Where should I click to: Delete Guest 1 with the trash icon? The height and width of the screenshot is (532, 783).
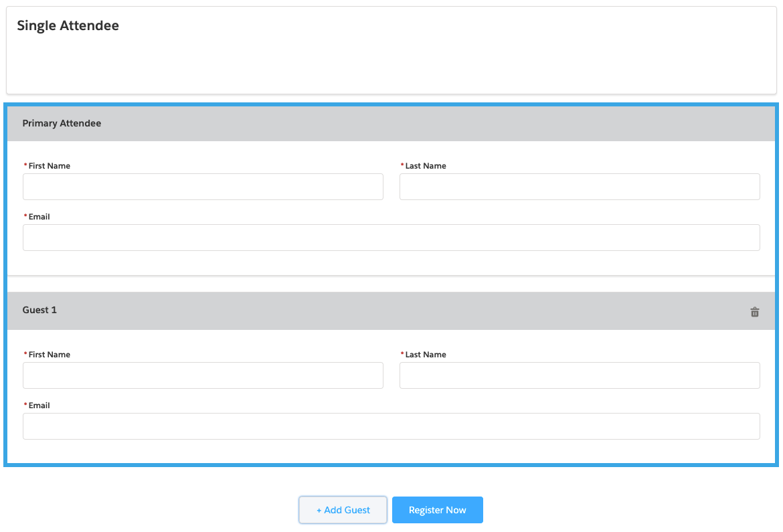pyautogui.click(x=754, y=312)
